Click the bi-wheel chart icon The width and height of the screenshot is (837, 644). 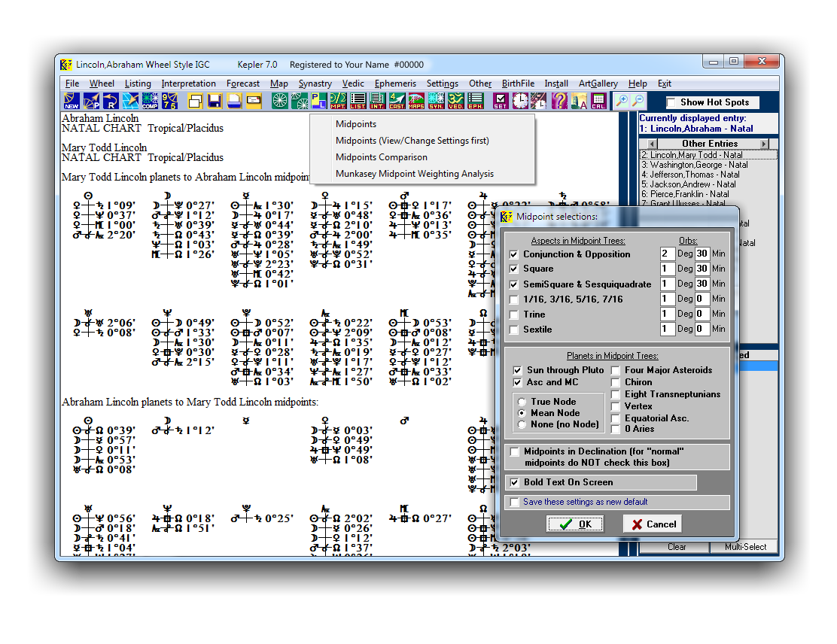pos(299,101)
